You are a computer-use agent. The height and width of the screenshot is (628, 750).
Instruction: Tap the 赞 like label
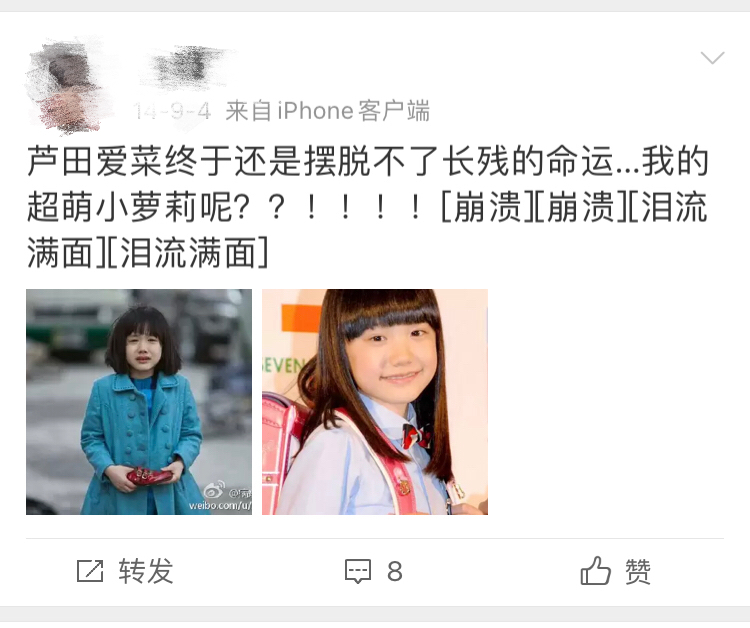638,571
